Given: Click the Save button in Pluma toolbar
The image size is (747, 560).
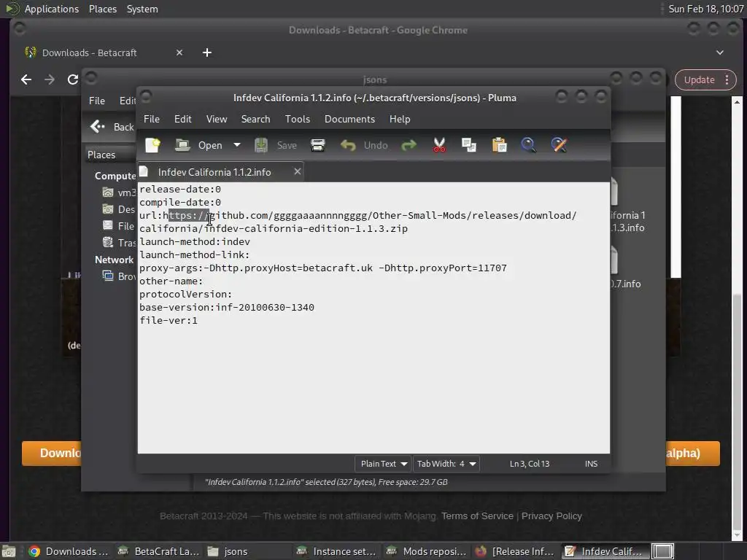Looking at the screenshot, I should pyautogui.click(x=276, y=145).
